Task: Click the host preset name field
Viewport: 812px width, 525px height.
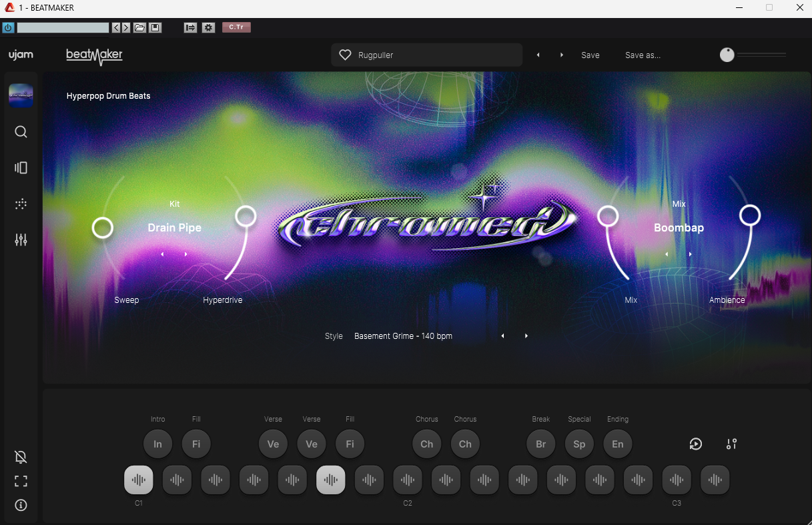Action: coord(63,27)
